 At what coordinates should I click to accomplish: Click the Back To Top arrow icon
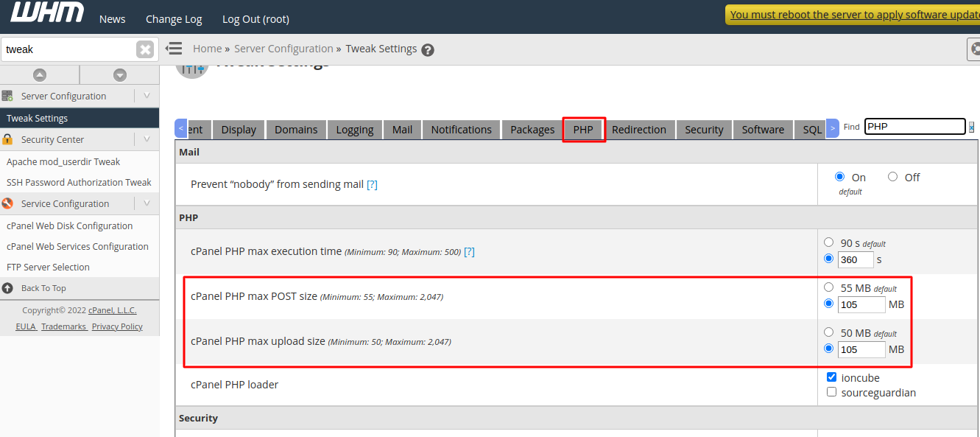pyautogui.click(x=8, y=288)
